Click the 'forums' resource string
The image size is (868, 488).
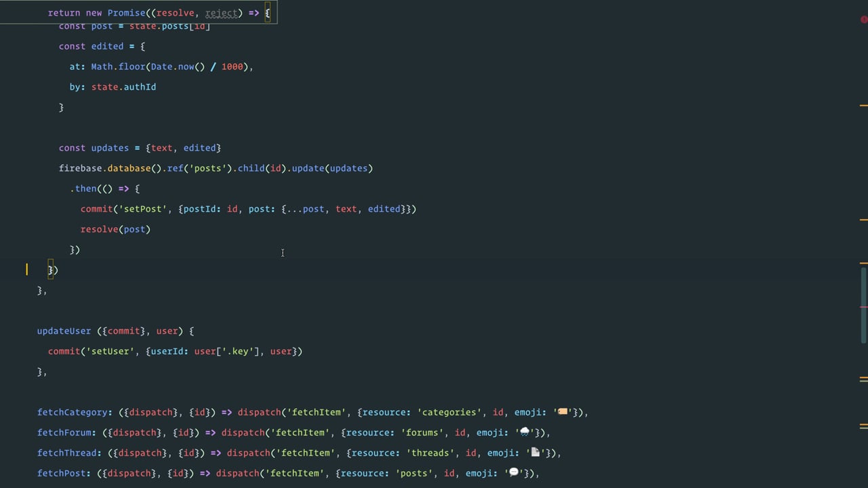pos(422,432)
